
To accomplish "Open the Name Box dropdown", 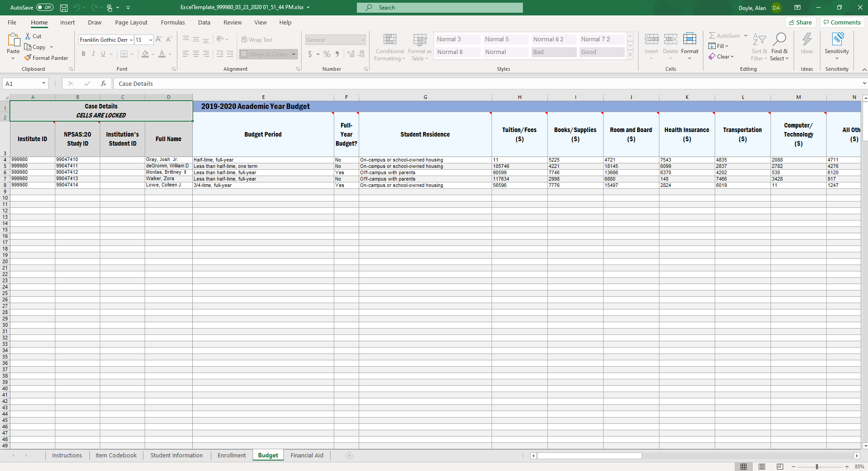I will coord(44,83).
